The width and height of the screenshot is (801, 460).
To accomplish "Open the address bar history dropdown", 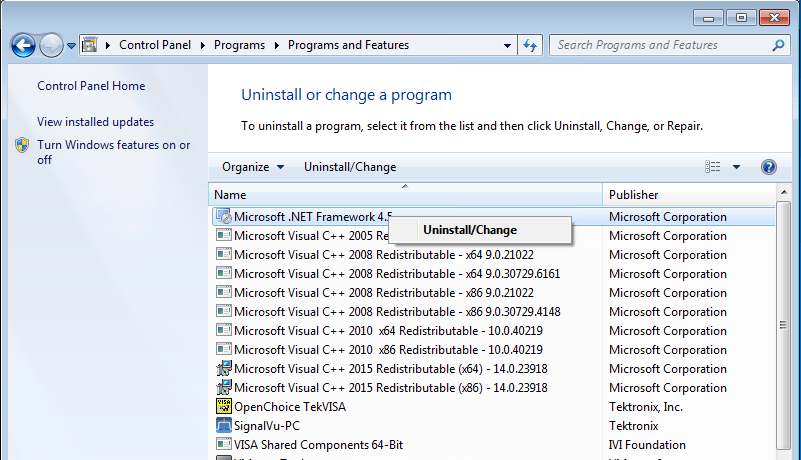I will tap(507, 45).
